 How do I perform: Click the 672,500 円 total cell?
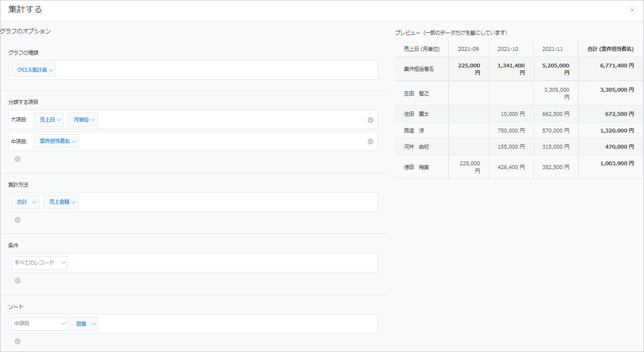[x=610, y=114]
